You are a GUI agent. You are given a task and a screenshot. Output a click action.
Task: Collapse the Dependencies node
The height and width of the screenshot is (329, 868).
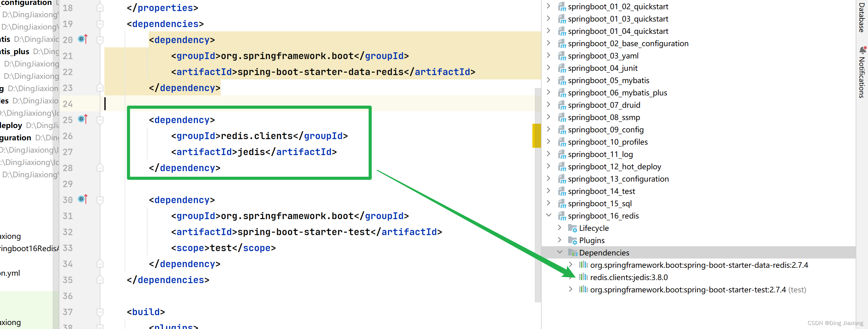(560, 253)
